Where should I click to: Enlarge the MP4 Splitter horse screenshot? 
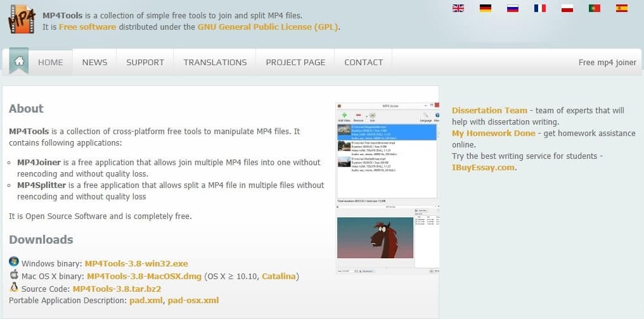pyautogui.click(x=388, y=239)
